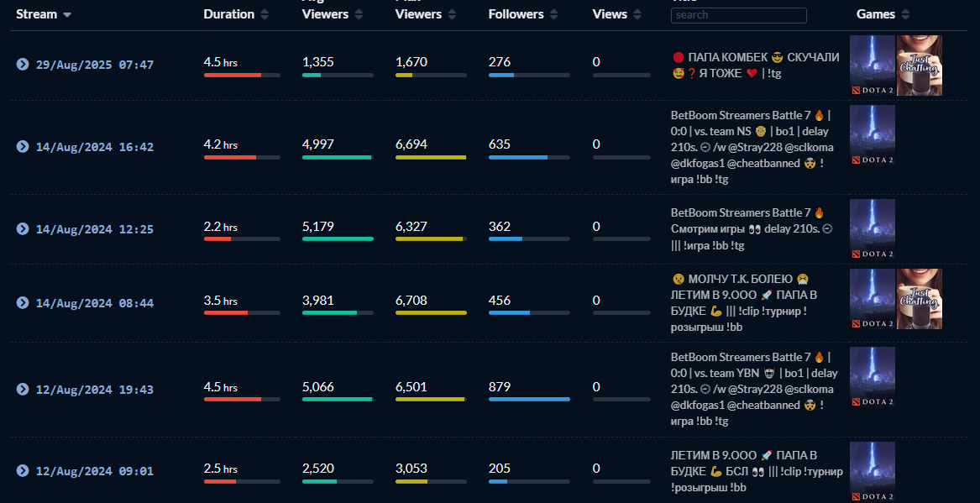Viewport: 980px width, 503px height.
Task: Open the 12/Aug/2024 19:43 stream link
Action: coord(94,390)
